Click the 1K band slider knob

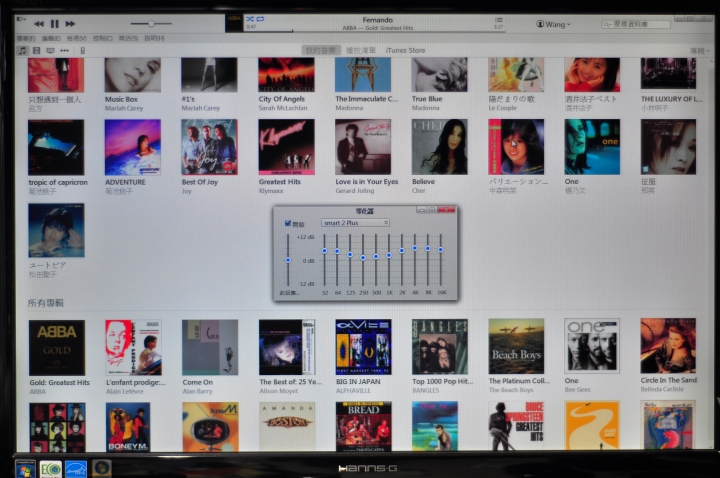[388, 255]
